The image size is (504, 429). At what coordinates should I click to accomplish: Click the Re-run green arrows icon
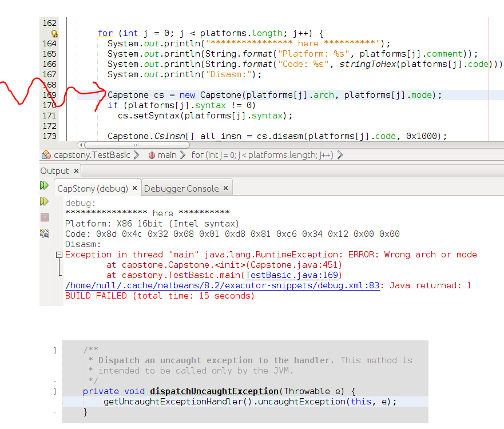pyautogui.click(x=45, y=185)
